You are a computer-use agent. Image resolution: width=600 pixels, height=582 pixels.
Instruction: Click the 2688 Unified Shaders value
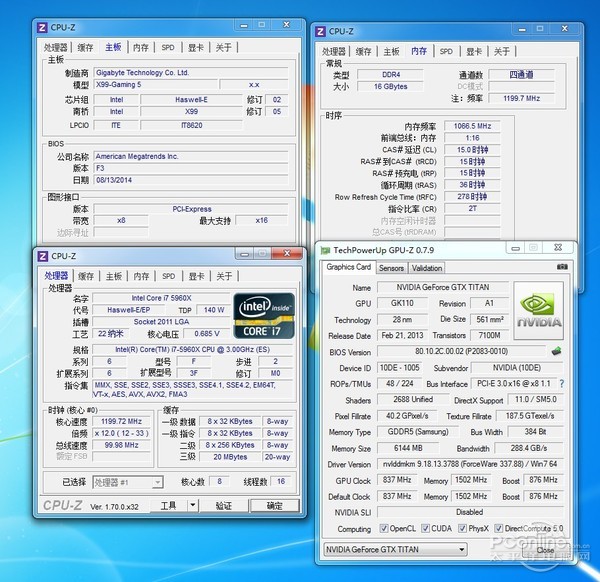[x=413, y=399]
